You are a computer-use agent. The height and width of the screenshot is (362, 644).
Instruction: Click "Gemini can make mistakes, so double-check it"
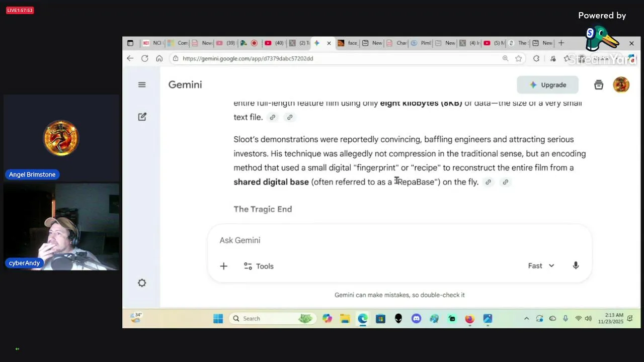399,295
